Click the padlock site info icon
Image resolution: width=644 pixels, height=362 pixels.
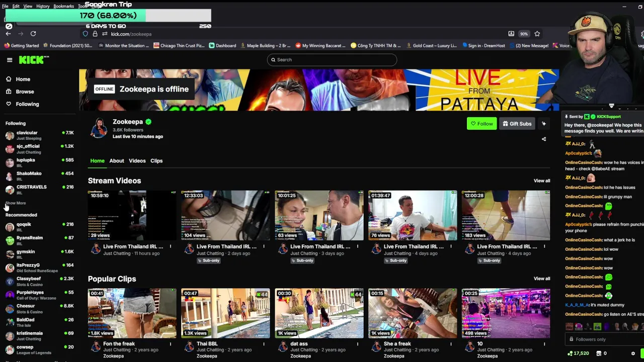point(95,34)
